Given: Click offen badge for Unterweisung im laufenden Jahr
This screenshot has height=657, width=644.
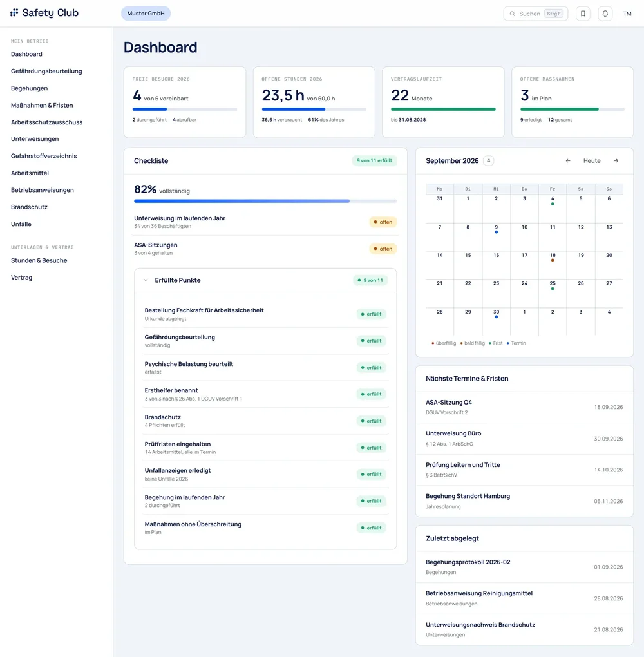Looking at the screenshot, I should (x=383, y=222).
